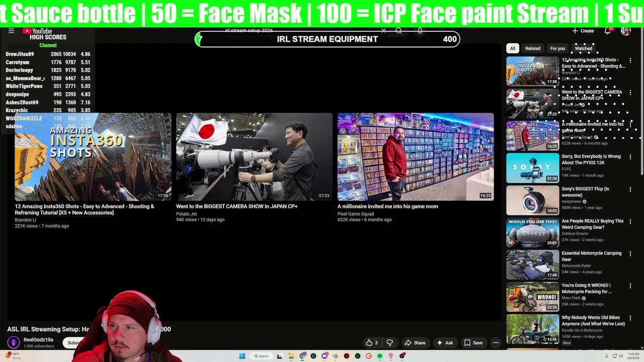644x362 pixels.
Task: Open options menu for PYXIS 12K video
Action: point(630,157)
